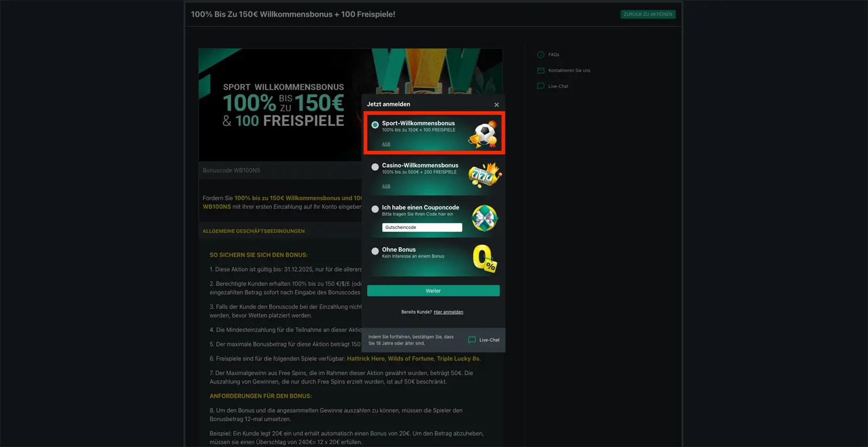Follow the Hier anmelden link
The width and height of the screenshot is (868, 447).
(x=448, y=312)
